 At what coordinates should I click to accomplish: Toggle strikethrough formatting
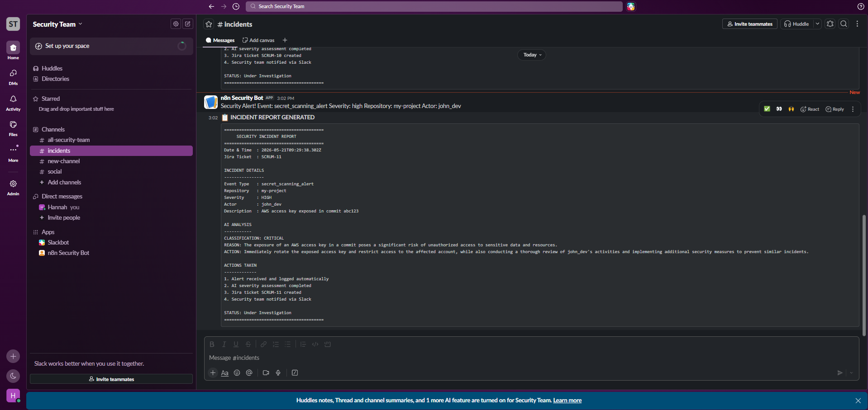[x=248, y=344]
